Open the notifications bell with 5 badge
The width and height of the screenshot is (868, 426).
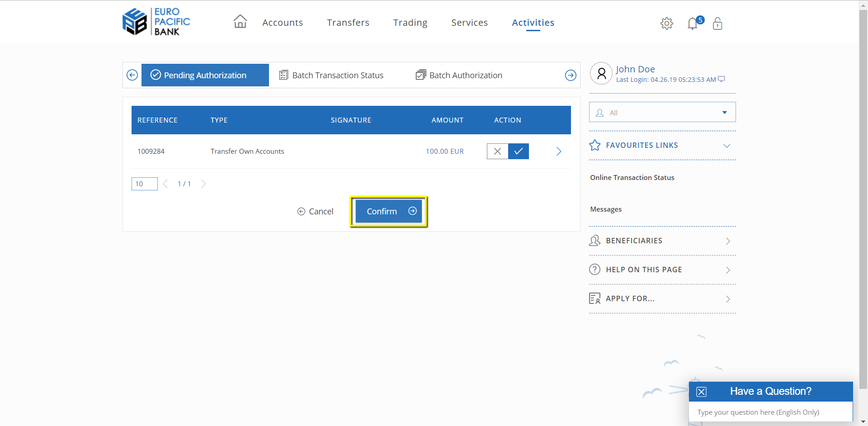pyautogui.click(x=695, y=23)
